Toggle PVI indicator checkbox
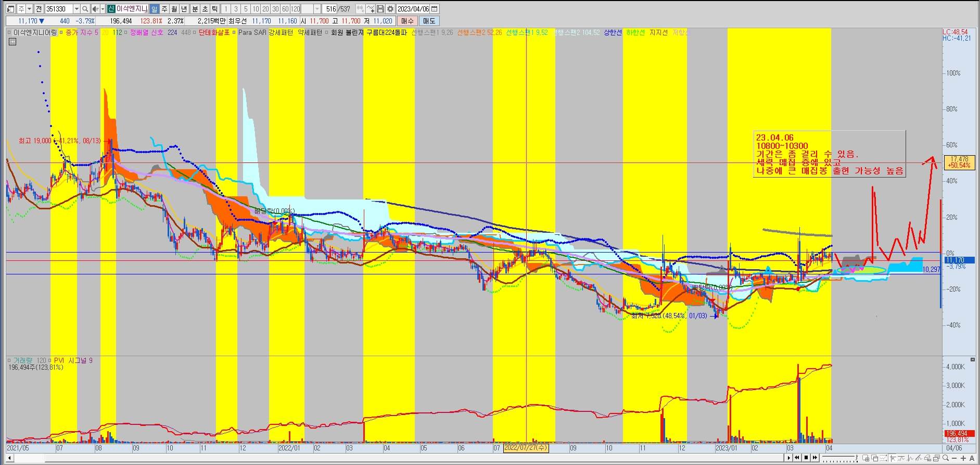Image resolution: width=980 pixels, height=465 pixels. (50, 360)
